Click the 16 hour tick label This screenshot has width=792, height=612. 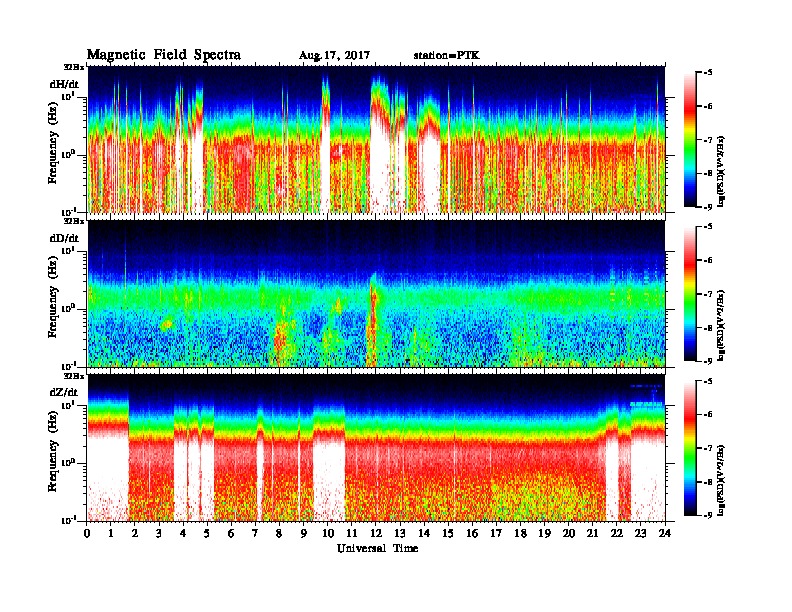[472, 534]
